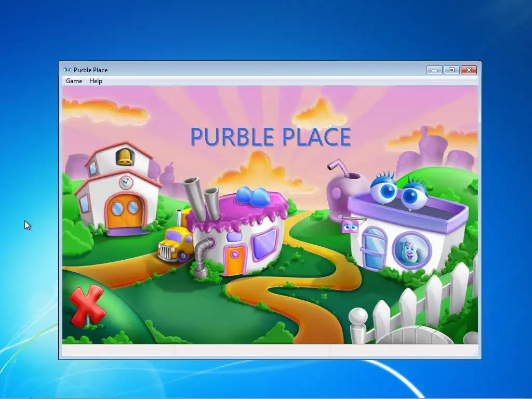Close the Purble Place window
The image size is (532, 399).
(x=469, y=70)
